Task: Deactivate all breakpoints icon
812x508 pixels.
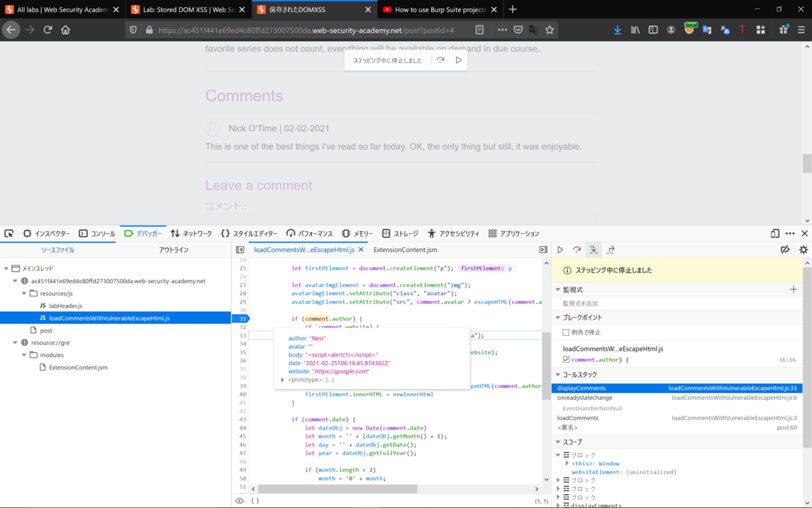Action: coord(785,250)
